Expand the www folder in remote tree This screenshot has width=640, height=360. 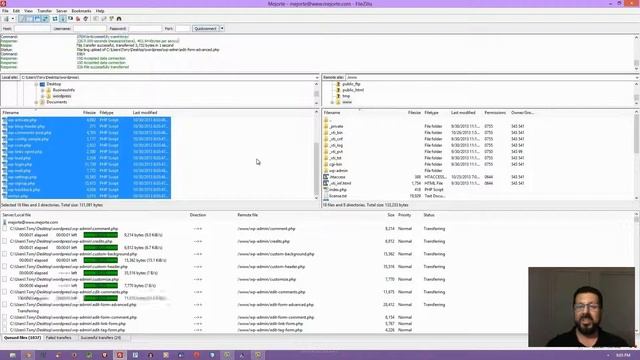point(332,102)
